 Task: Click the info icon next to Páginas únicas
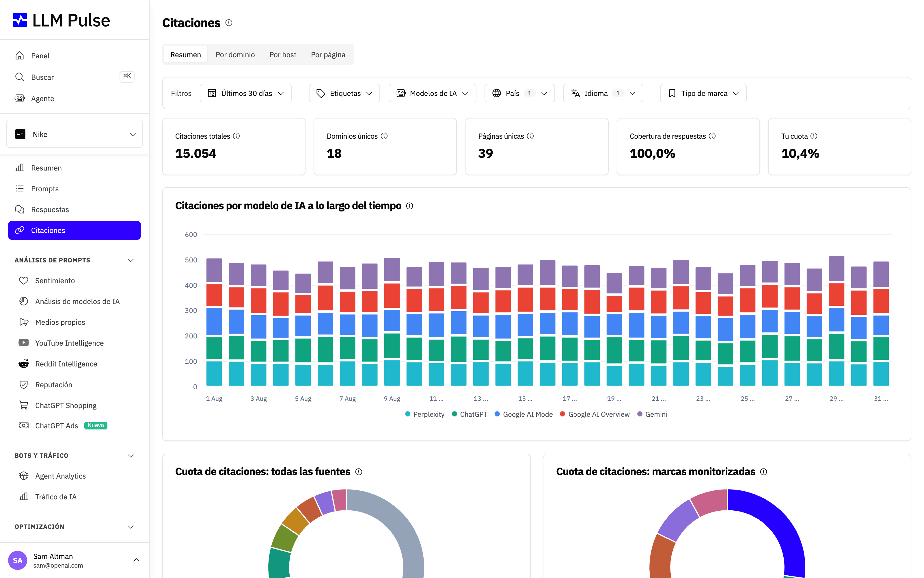click(x=530, y=136)
